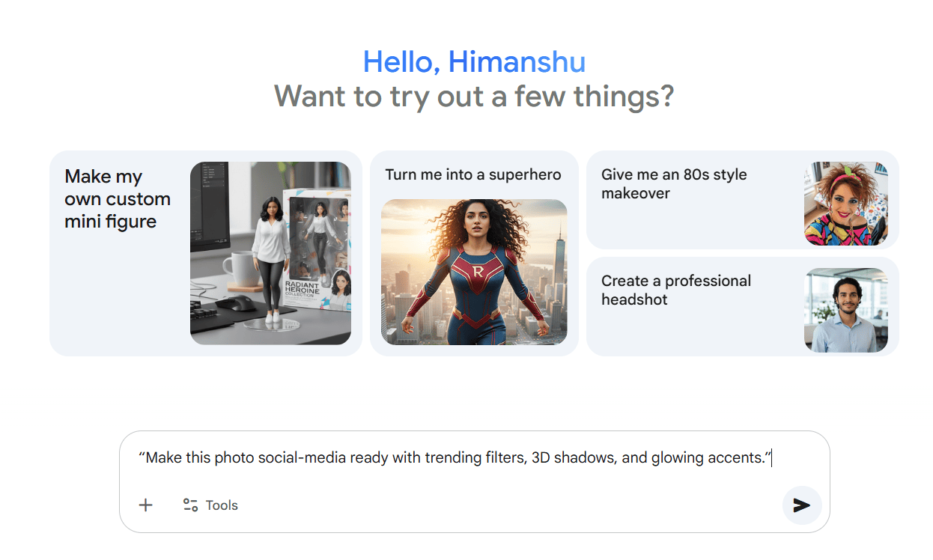Image resolution: width=933 pixels, height=560 pixels.
Task: Click the 80s makeover portrait image
Action: 845,199
